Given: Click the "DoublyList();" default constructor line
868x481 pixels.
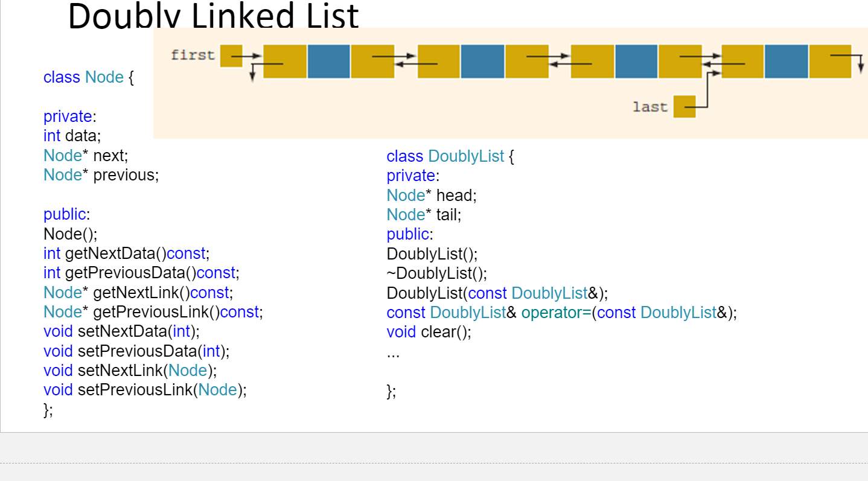Looking at the screenshot, I should tap(432, 253).
